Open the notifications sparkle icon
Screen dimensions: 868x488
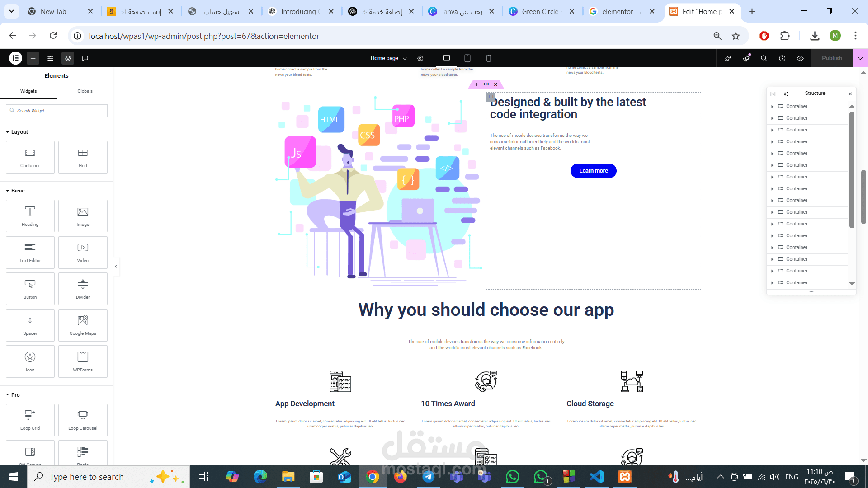click(x=746, y=58)
